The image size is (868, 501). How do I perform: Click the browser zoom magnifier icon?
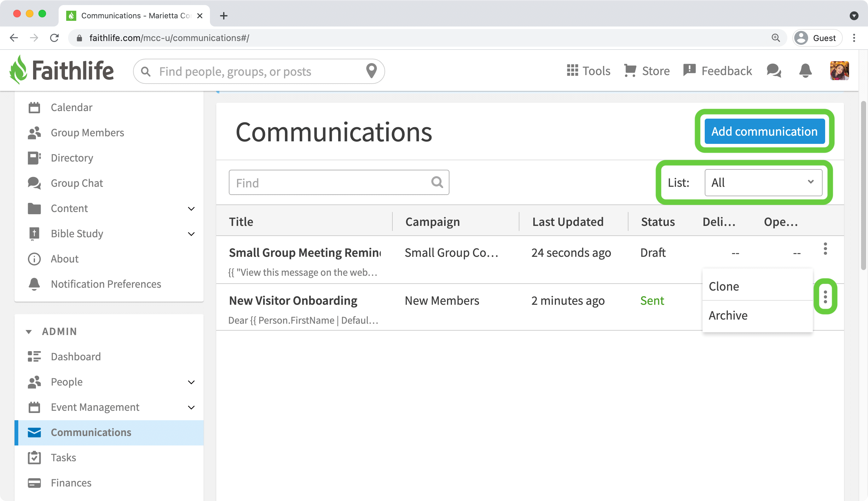tap(776, 38)
